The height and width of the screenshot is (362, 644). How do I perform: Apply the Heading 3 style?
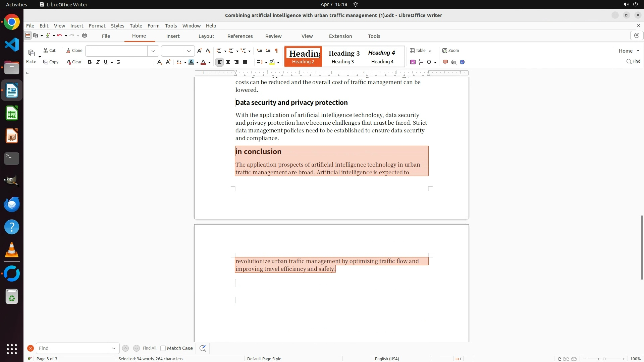pyautogui.click(x=344, y=56)
